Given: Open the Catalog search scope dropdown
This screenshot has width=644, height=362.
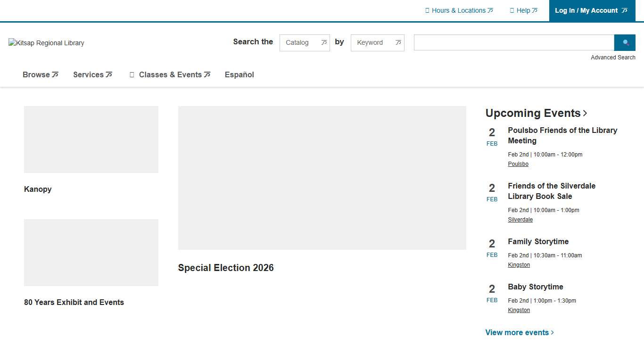Looking at the screenshot, I should [x=305, y=42].
